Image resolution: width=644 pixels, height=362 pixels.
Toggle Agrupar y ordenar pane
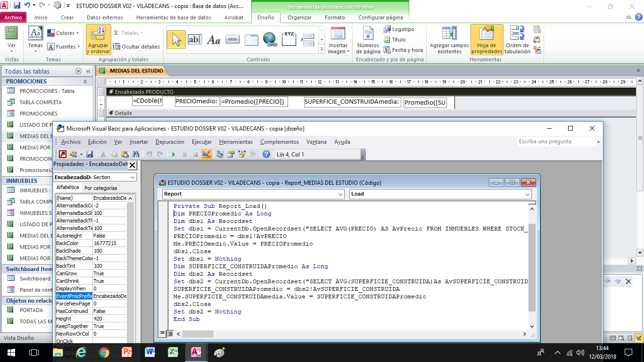(x=99, y=40)
